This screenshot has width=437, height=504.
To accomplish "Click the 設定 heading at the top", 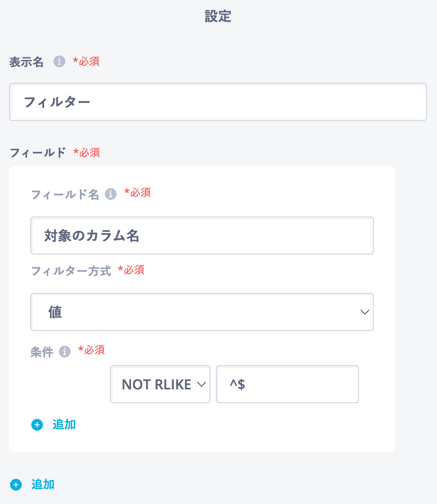I will [x=218, y=16].
